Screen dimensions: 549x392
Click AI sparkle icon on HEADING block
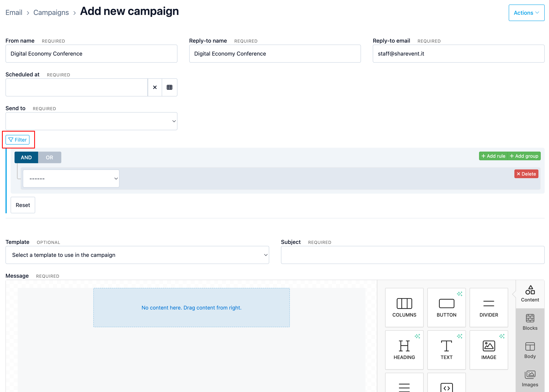click(x=417, y=336)
